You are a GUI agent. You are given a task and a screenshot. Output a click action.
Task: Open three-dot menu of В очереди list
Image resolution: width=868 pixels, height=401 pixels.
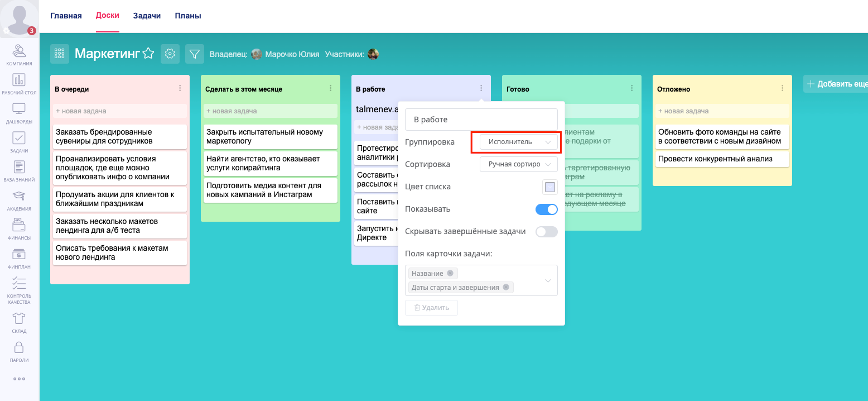pyautogui.click(x=180, y=88)
